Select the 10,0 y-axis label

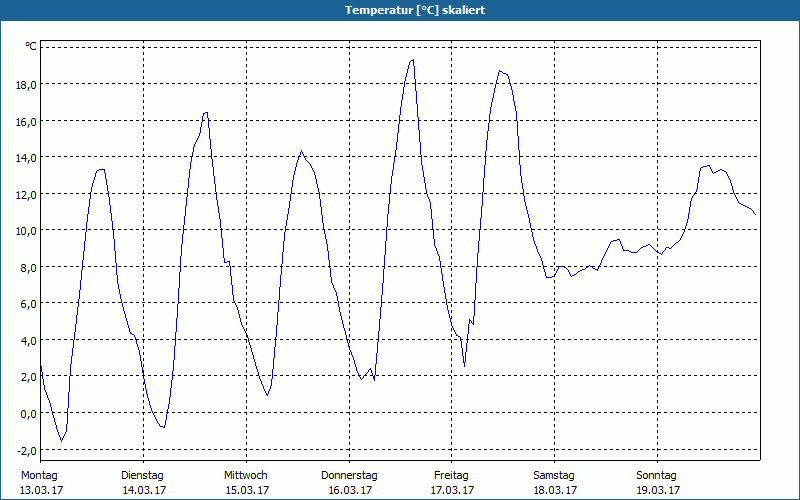[x=26, y=231]
